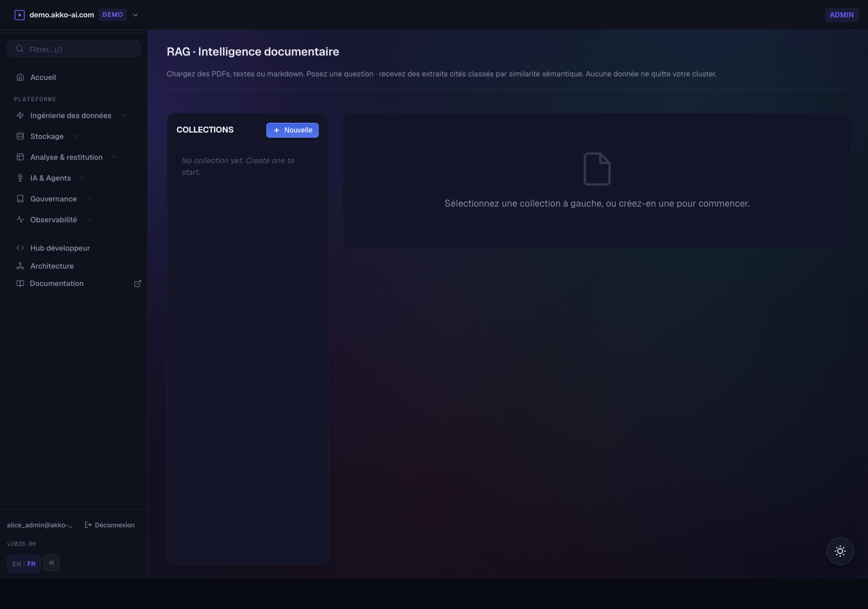Create a collection with Nouvelle button
The height and width of the screenshot is (609, 868).
[x=292, y=130]
